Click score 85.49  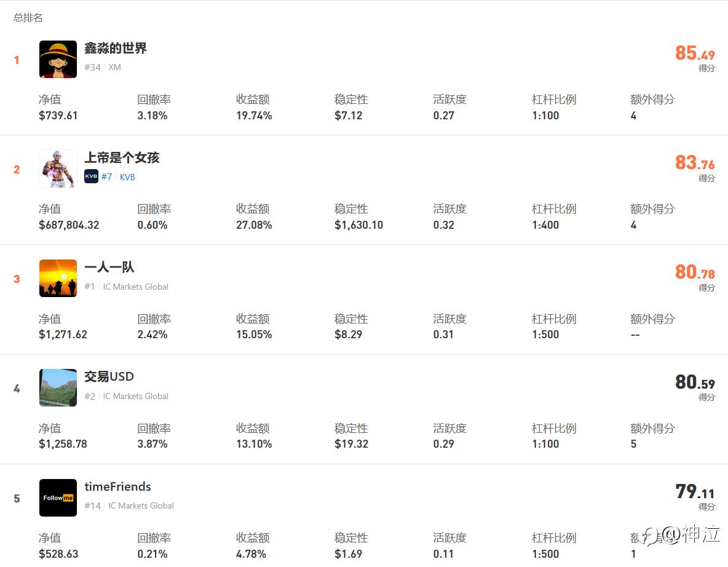(695, 53)
